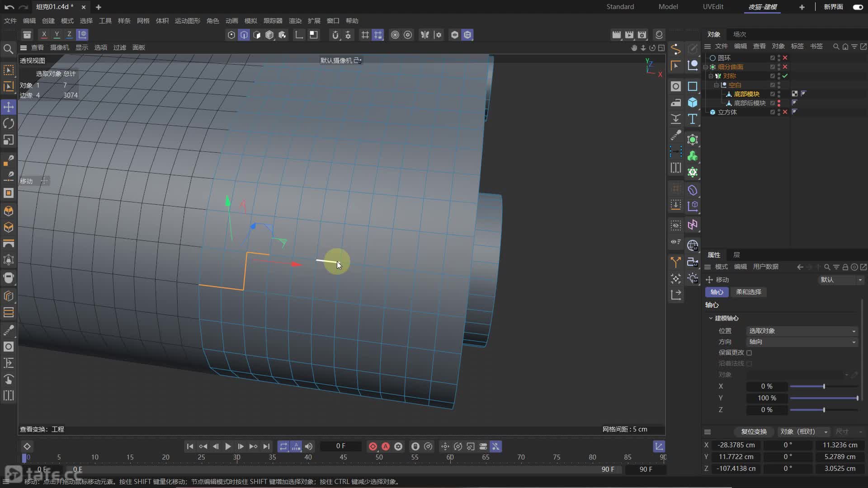868x488 pixels.
Task: Click the 复位变换 button
Action: tap(754, 432)
